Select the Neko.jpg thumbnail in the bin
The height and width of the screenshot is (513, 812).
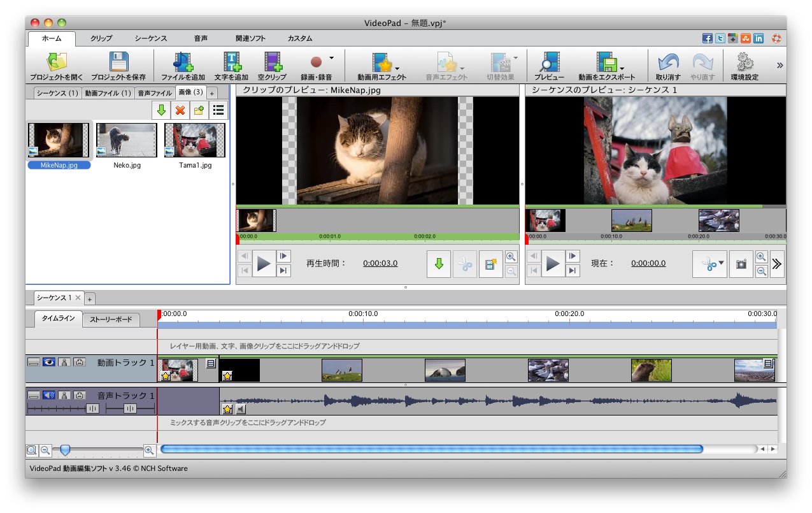[126, 140]
